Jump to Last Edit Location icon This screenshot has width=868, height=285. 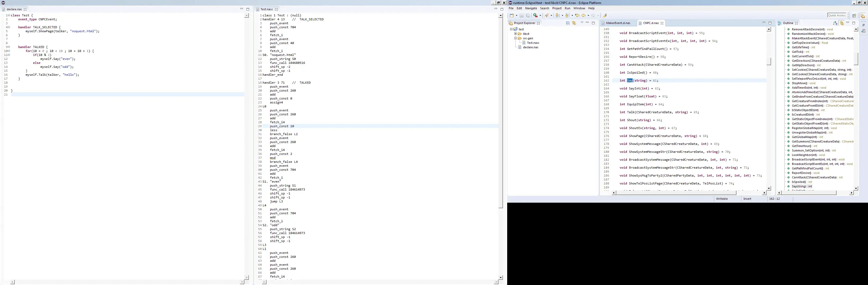(577, 16)
